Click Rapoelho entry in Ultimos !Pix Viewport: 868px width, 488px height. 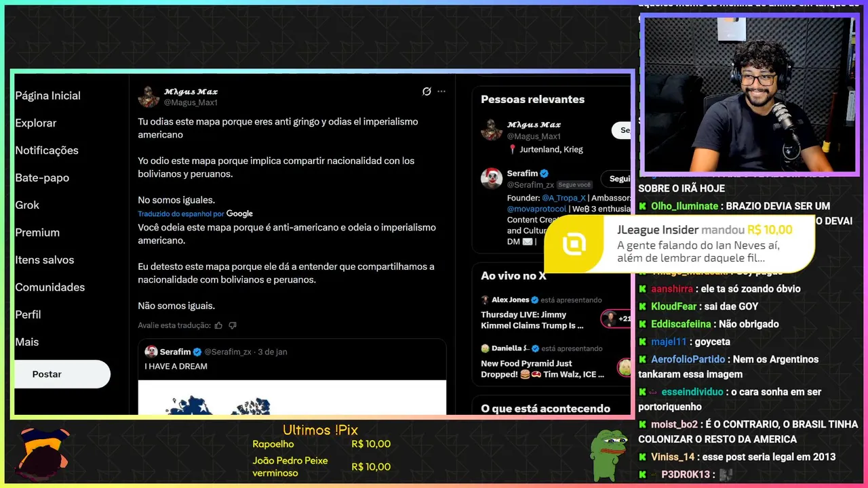pyautogui.click(x=321, y=445)
